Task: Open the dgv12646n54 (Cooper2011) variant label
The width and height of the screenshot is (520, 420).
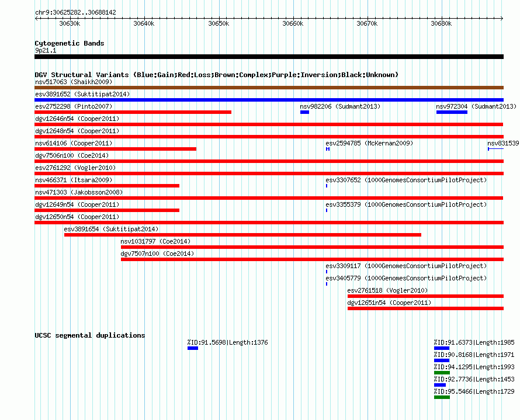Action: click(77, 119)
